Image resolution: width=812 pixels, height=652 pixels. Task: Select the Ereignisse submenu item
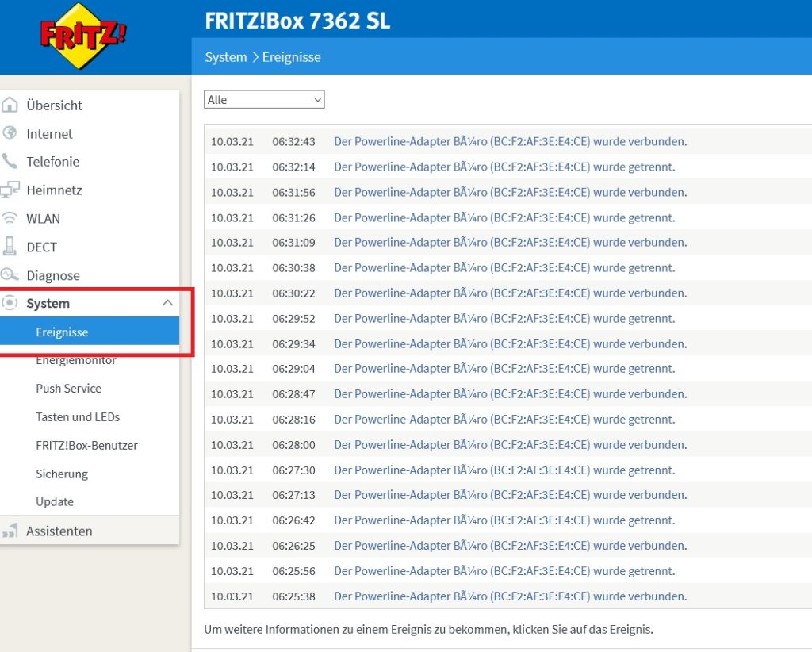[x=90, y=332]
